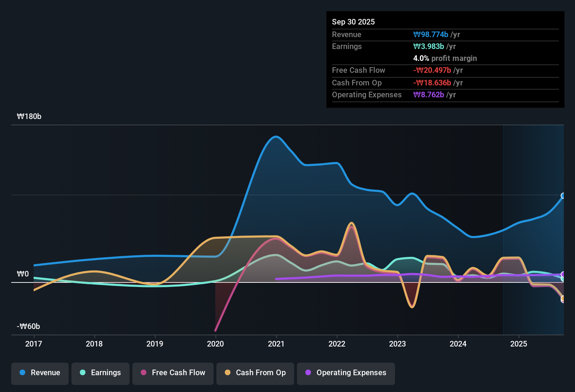Click the blue Revenue legend dot
Image resolution: width=575 pixels, height=392 pixels.
click(x=22, y=373)
